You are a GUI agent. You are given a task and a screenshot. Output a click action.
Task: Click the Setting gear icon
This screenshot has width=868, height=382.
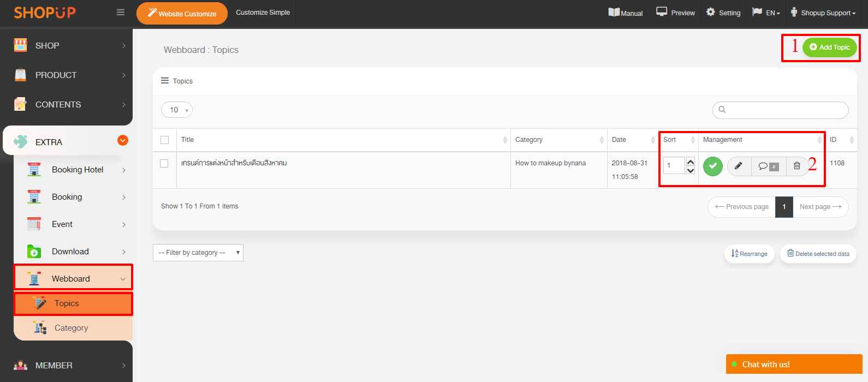(x=710, y=12)
